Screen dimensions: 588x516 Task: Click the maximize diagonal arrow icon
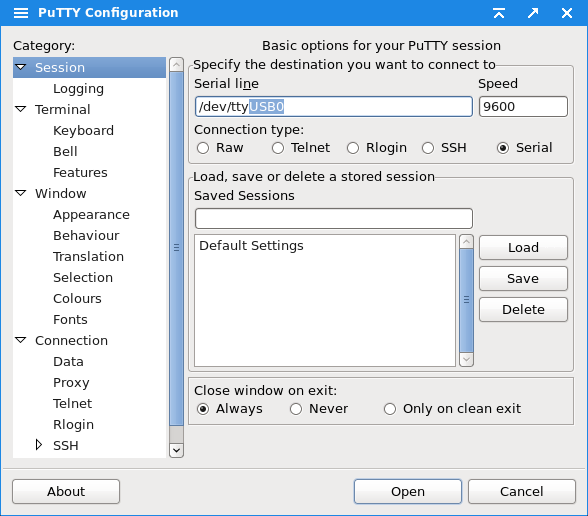click(x=533, y=13)
